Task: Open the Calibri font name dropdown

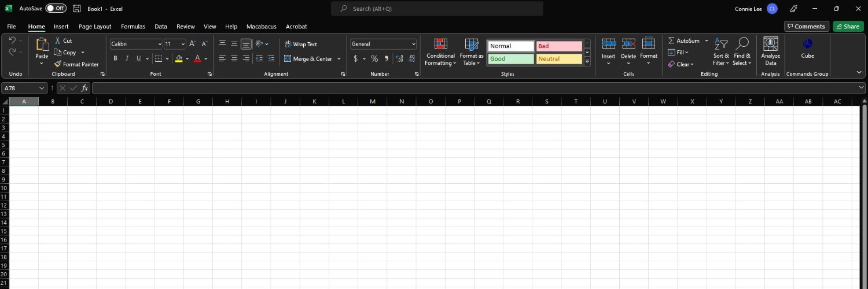Action: [160, 44]
